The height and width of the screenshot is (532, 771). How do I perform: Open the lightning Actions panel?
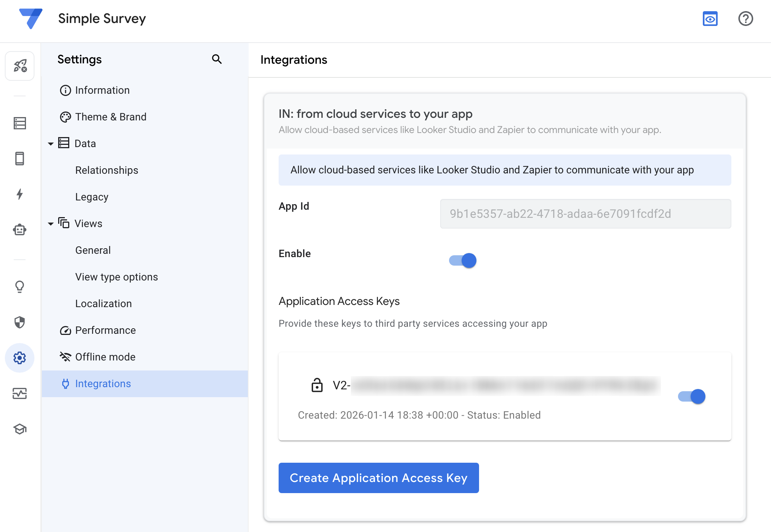[x=20, y=194]
